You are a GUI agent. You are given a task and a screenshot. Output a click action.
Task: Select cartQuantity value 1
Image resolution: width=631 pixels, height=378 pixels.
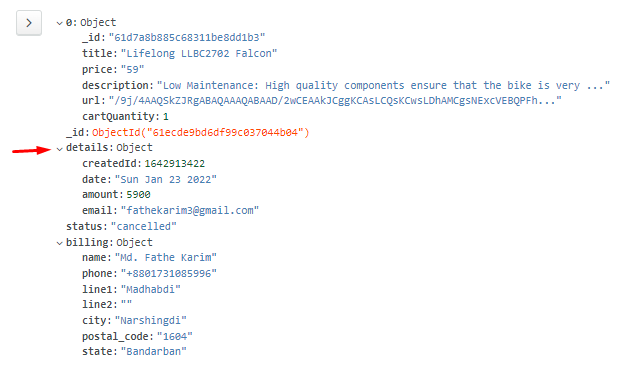click(166, 117)
